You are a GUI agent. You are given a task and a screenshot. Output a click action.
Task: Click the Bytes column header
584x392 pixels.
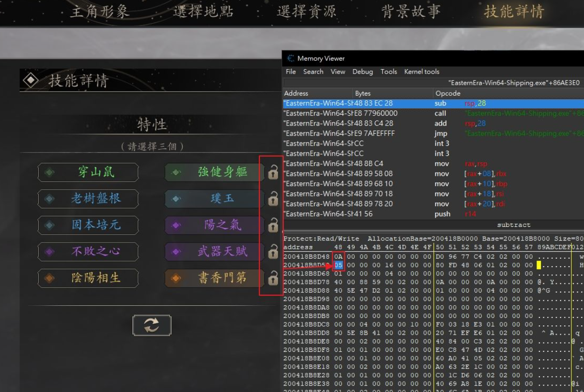tap(393, 93)
